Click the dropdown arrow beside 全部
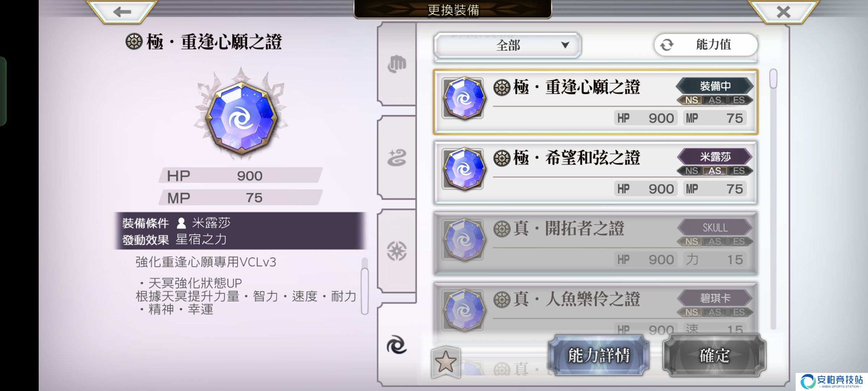 pos(565,45)
